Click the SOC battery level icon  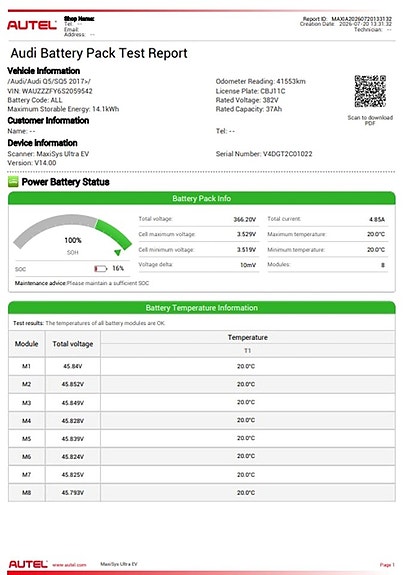[x=100, y=269]
